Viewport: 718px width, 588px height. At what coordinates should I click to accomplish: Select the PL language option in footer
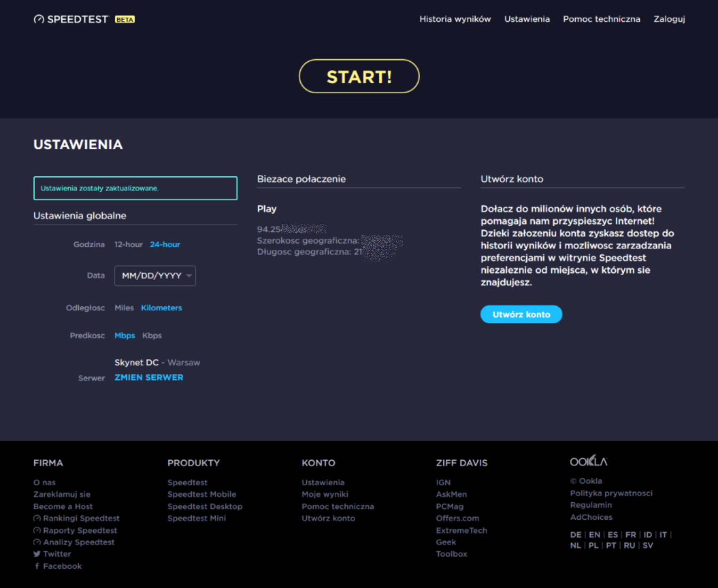tap(593, 545)
